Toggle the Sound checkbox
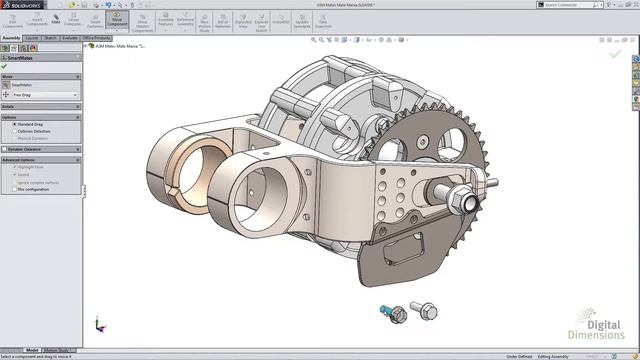 click(x=15, y=174)
